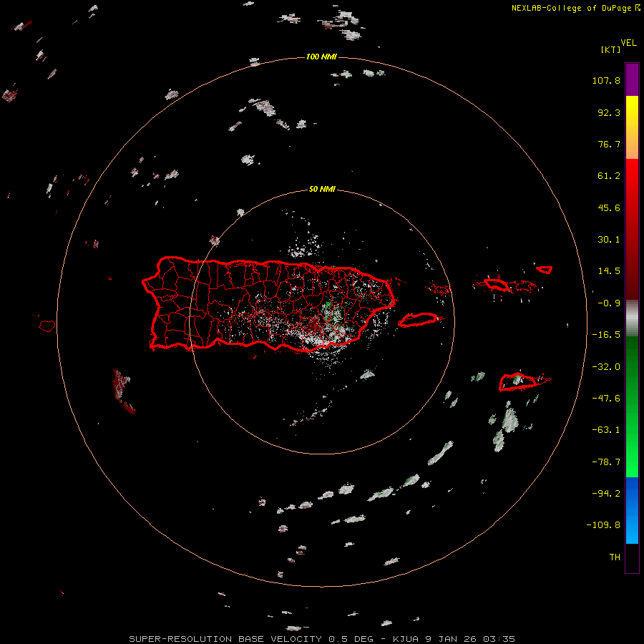Click the -94.2 velocity scale value
The height and width of the screenshot is (644, 644).
(606, 493)
